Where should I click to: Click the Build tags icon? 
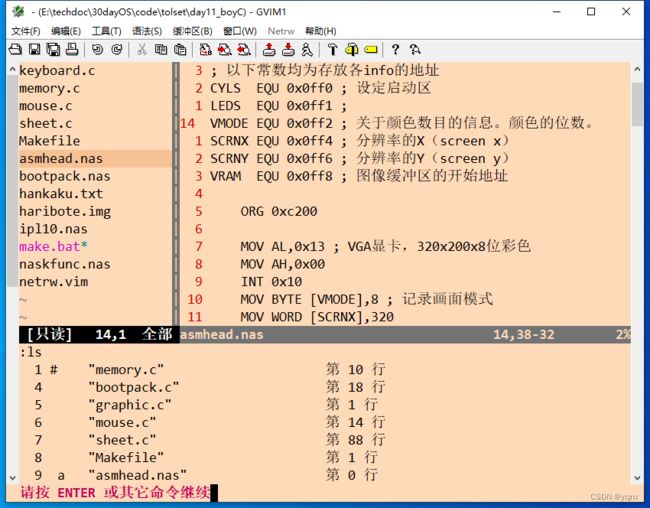(x=352, y=49)
